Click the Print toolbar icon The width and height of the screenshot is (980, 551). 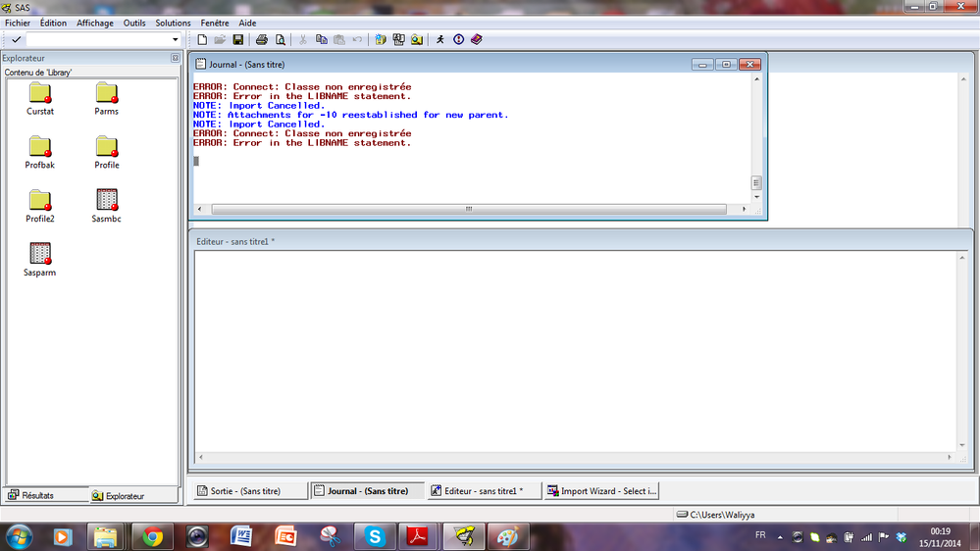coord(262,39)
